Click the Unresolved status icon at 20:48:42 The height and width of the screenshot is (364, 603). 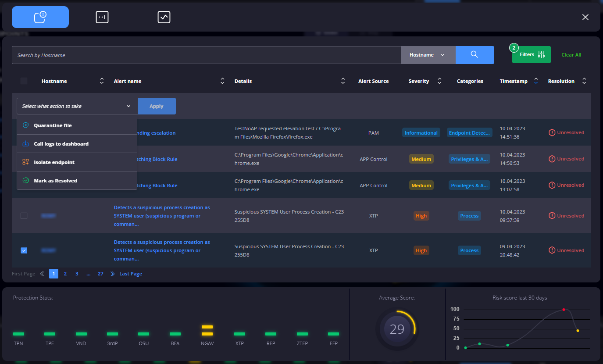click(x=552, y=250)
